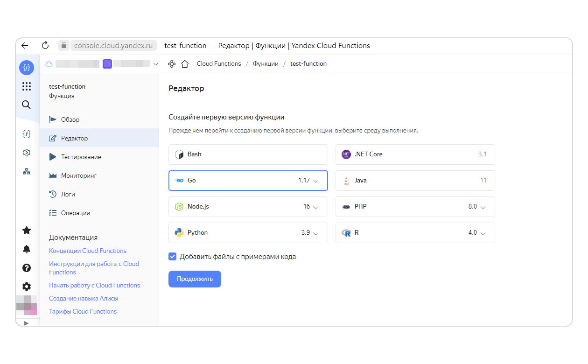Viewport: 588px width, 364px height.
Task: Click the home icon in breadcrumbs
Action: (184, 64)
